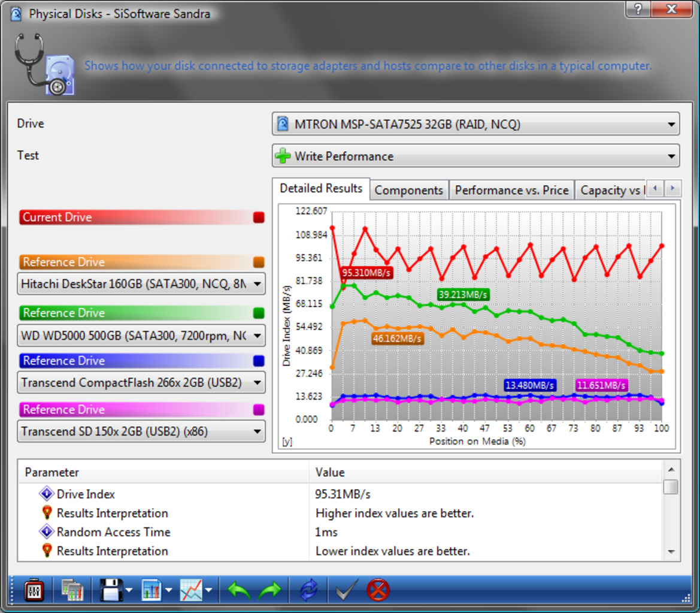Open the WD WD5000 reference drive dropdown
This screenshot has width=700, height=613.
(141, 336)
